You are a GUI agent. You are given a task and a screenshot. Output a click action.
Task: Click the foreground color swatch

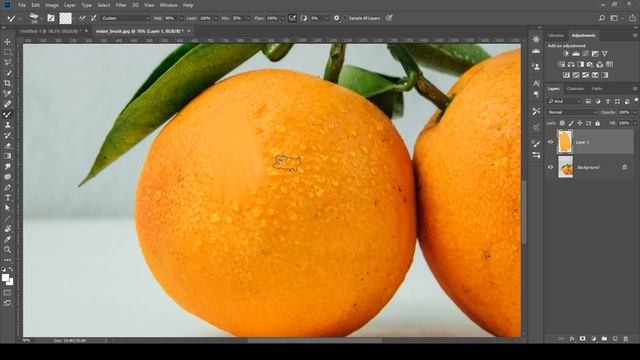(5, 278)
